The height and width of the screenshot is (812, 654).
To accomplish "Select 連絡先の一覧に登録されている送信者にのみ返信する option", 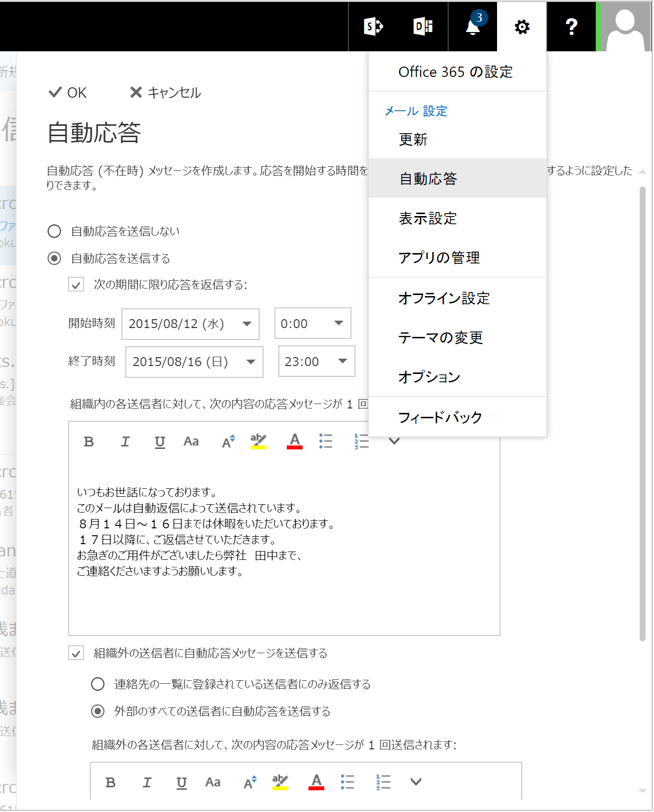I will pyautogui.click(x=98, y=684).
